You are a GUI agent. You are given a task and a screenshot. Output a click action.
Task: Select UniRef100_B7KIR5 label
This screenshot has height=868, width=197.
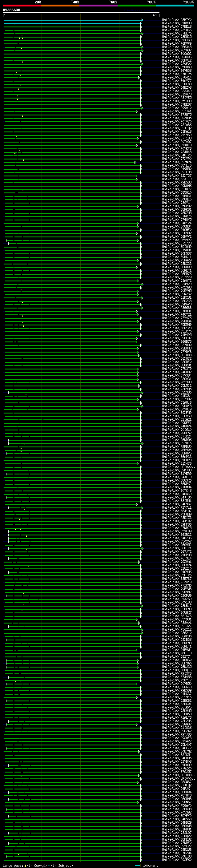tap(177, 74)
